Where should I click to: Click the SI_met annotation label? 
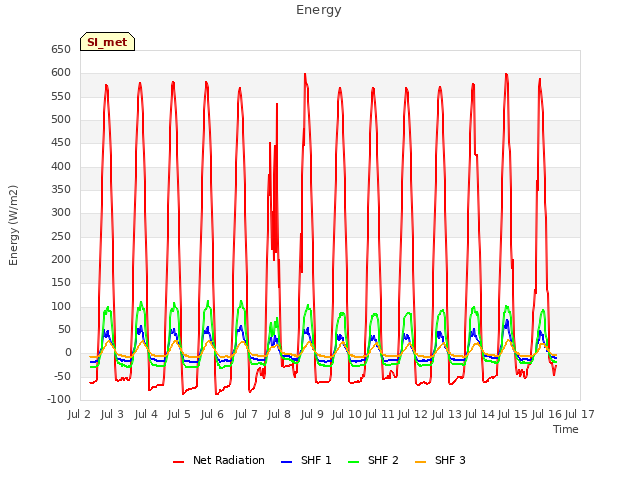(107, 42)
